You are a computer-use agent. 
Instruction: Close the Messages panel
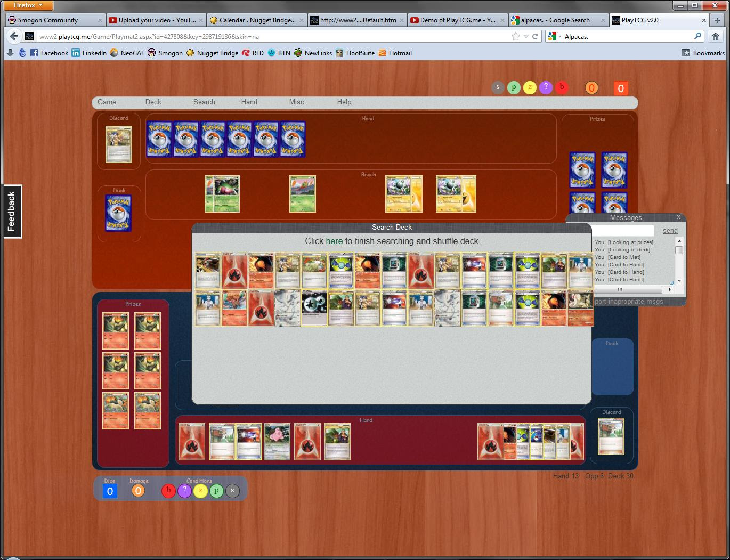click(x=678, y=217)
